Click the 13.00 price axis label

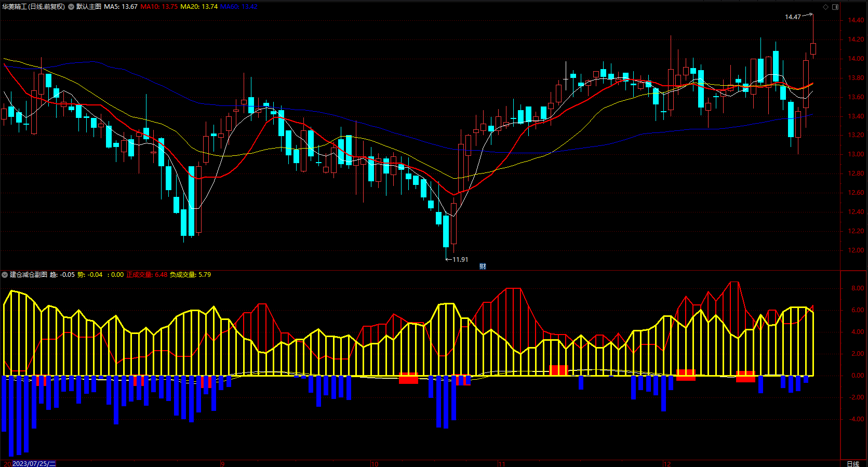coord(856,154)
